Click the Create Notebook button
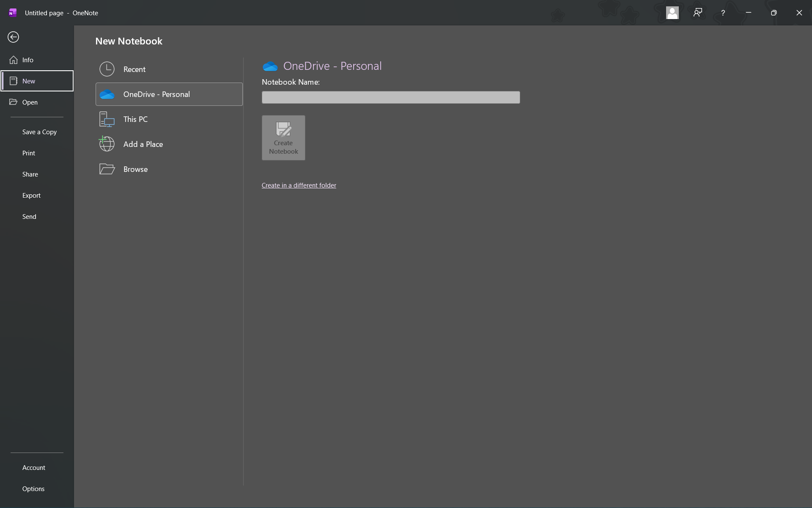812x508 pixels. pyautogui.click(x=283, y=138)
